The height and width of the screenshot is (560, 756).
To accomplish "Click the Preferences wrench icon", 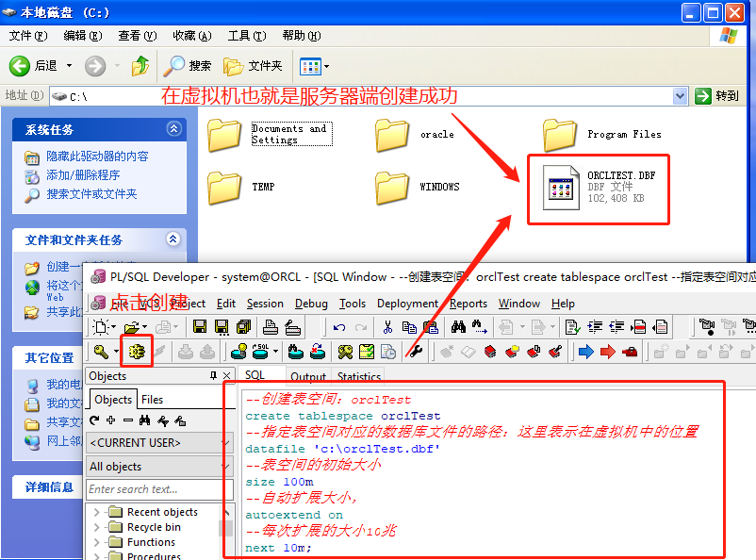I will point(416,352).
